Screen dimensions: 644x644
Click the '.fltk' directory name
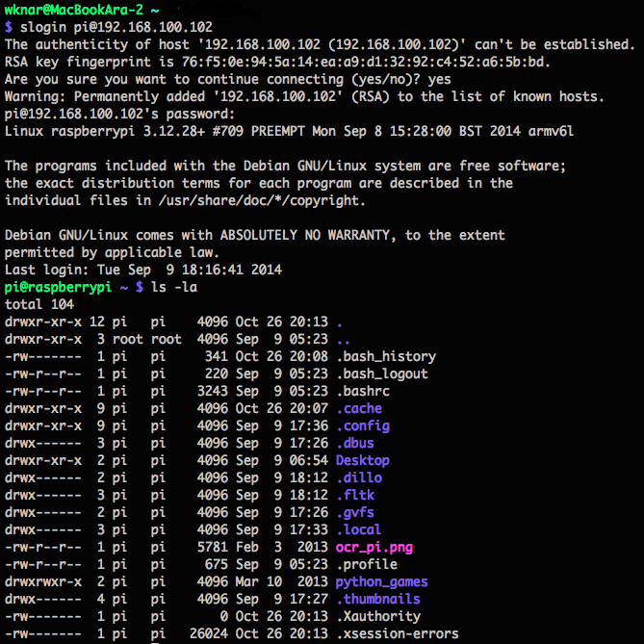(x=355, y=495)
